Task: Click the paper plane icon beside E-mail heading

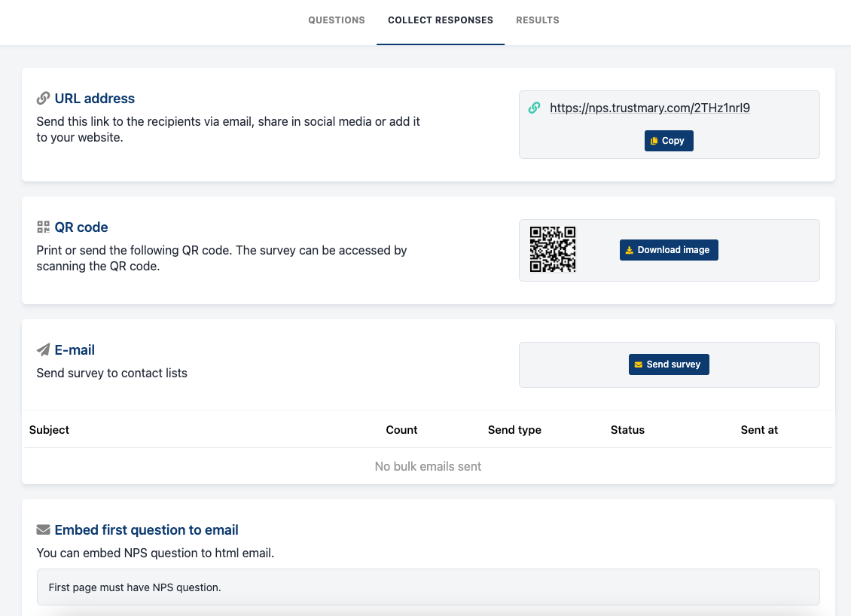Action: (44, 350)
